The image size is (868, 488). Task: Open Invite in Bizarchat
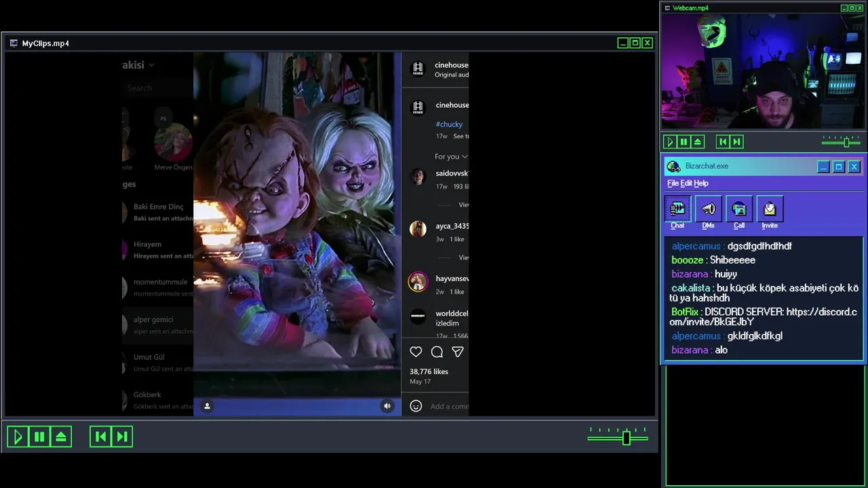pyautogui.click(x=770, y=213)
